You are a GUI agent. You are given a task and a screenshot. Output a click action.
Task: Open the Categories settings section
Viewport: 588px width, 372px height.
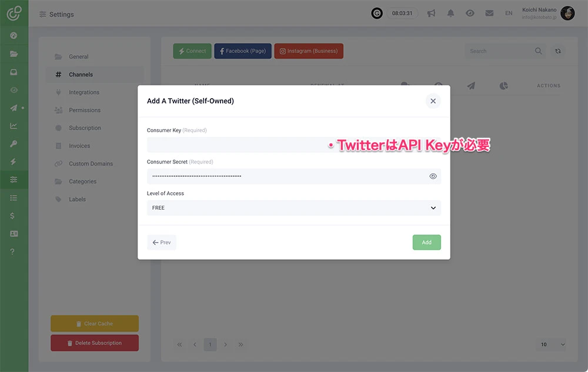(x=95, y=182)
